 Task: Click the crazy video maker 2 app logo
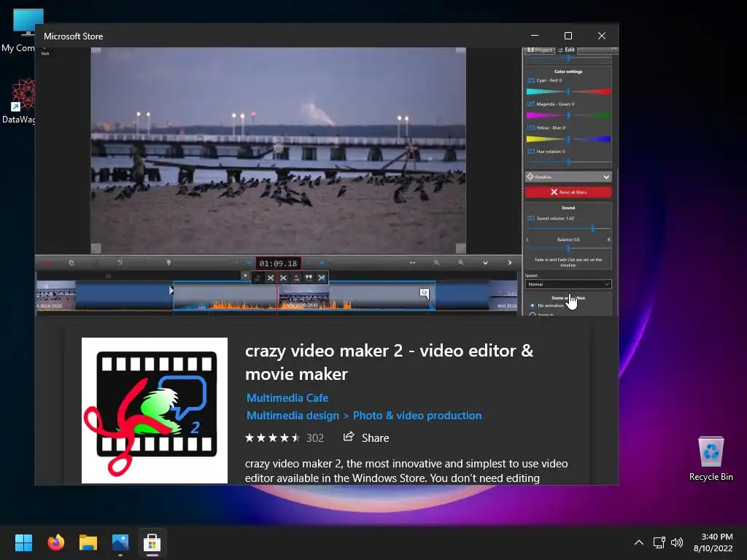155,411
